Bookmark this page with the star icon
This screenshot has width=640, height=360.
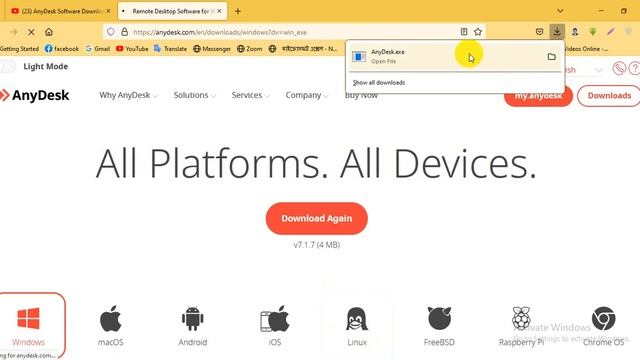coord(478,32)
